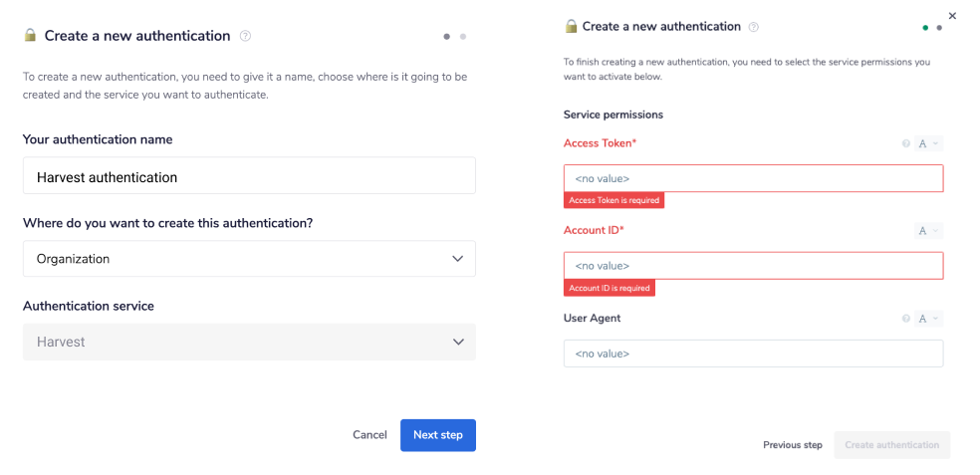
Task: Open the Access Token type 'A' dropdown
Action: pos(928,143)
